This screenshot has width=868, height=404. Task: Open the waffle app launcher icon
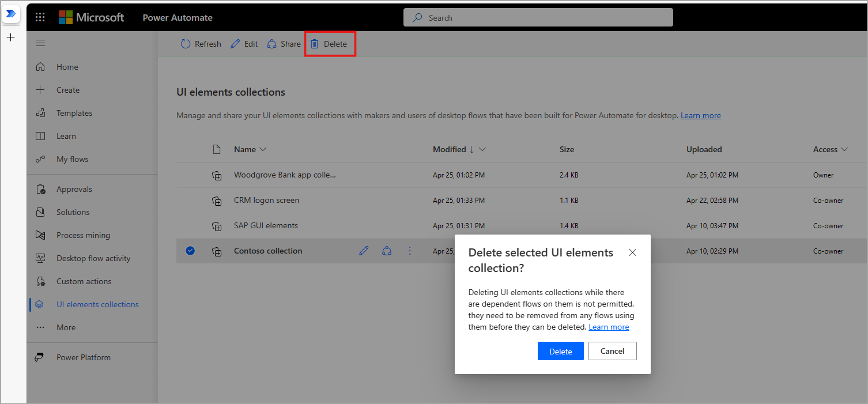coord(40,17)
